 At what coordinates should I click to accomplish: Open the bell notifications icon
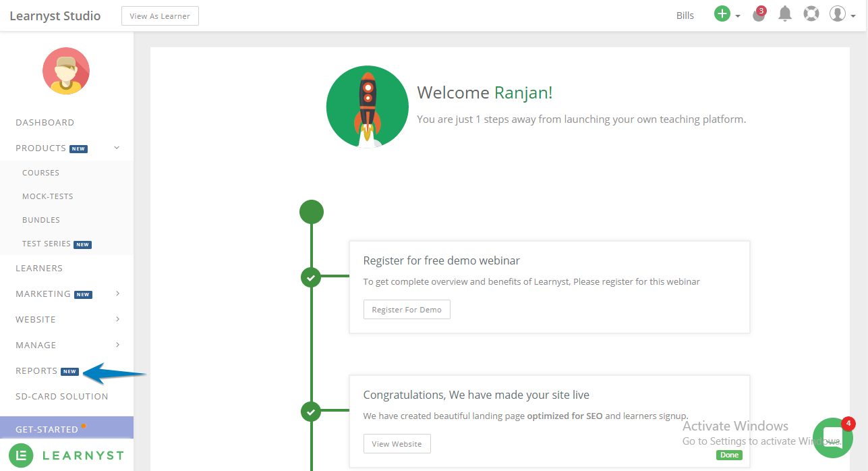point(785,14)
